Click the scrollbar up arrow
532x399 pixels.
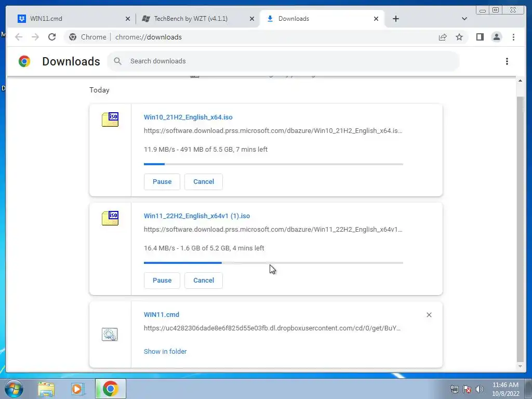click(x=520, y=81)
